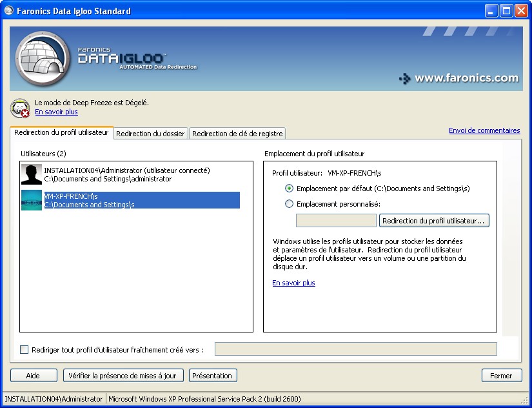Switch to 'Redirection du dossier' tab

tap(150, 134)
